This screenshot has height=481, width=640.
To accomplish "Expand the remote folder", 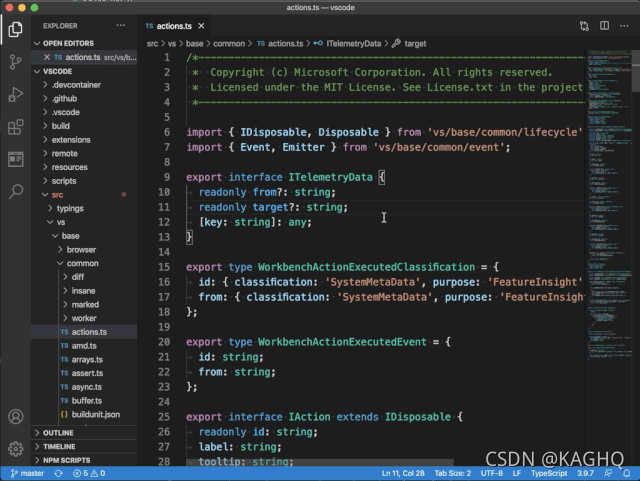I will [x=84, y=154].
